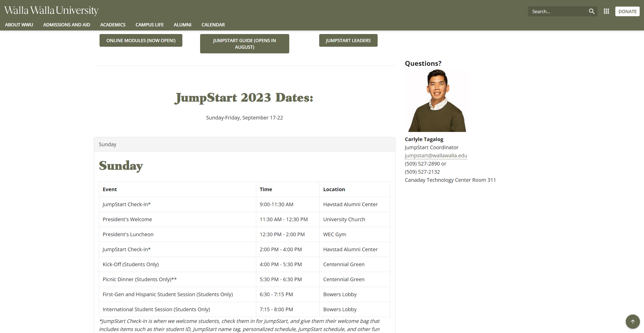Screen dimensions: 644x333
Task: Click the scroll-to-top arrow button
Action: pos(632,321)
